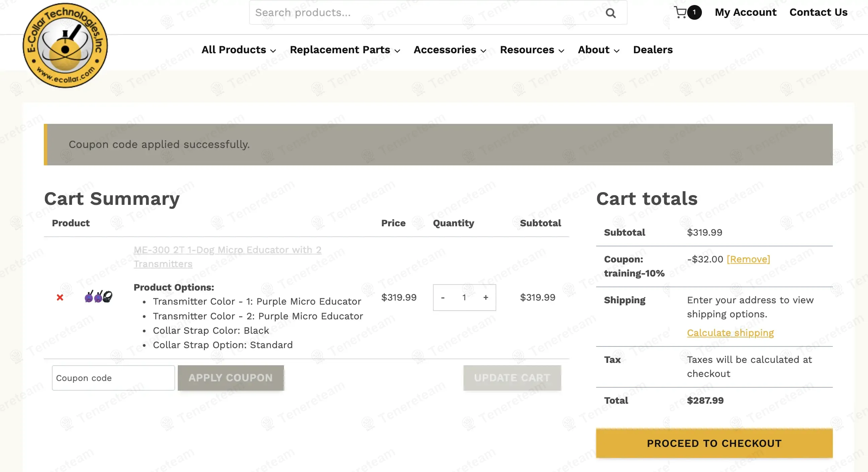This screenshot has width=868, height=472.
Task: Open the About dropdown
Action: pos(598,50)
